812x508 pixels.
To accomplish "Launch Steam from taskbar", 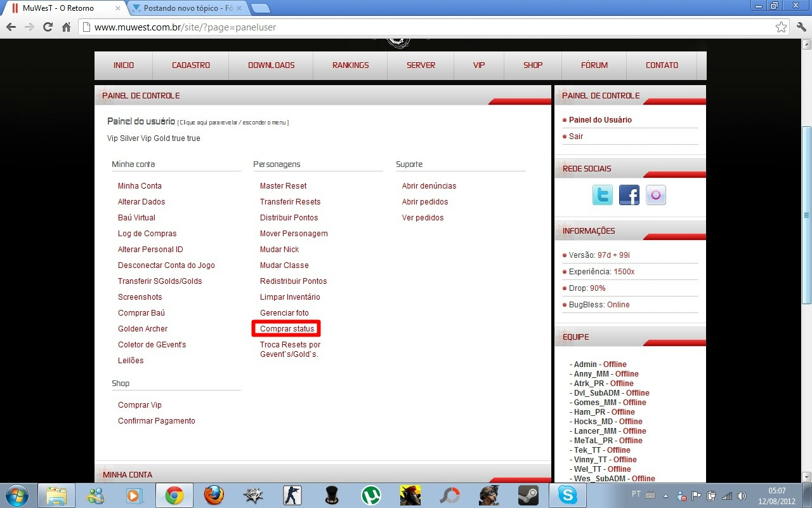I will pyautogui.click(x=528, y=495).
